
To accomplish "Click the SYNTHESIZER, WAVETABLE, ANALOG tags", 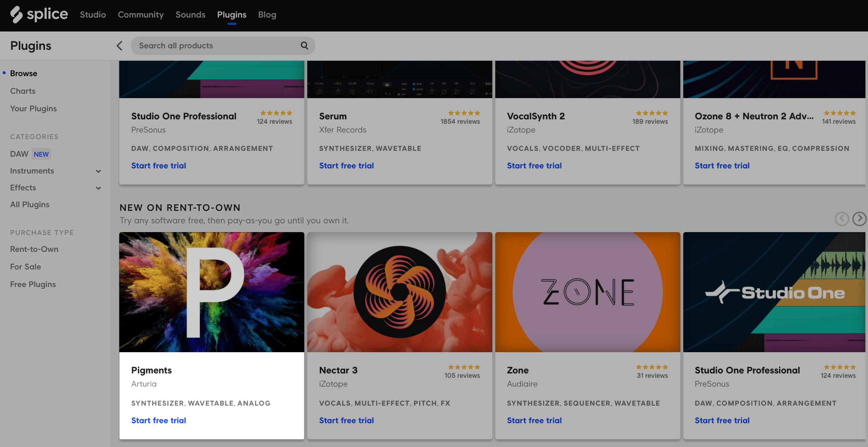I will pyautogui.click(x=201, y=403).
